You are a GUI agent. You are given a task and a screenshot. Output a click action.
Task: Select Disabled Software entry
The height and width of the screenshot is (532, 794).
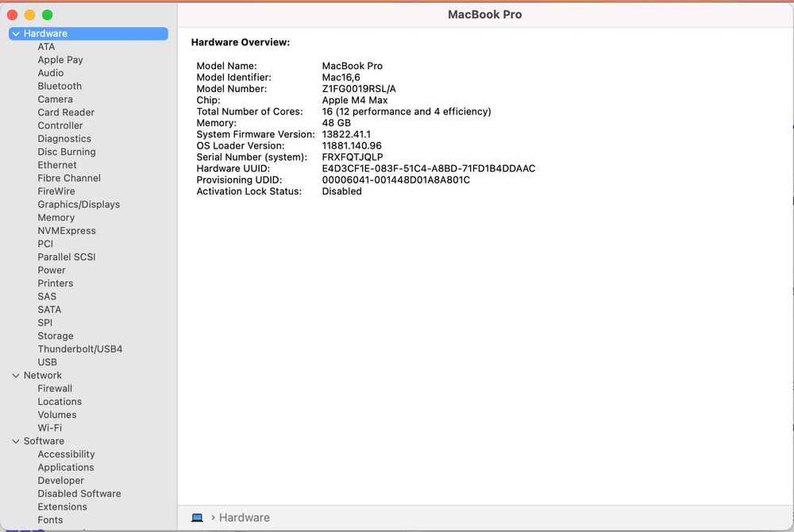(x=79, y=494)
